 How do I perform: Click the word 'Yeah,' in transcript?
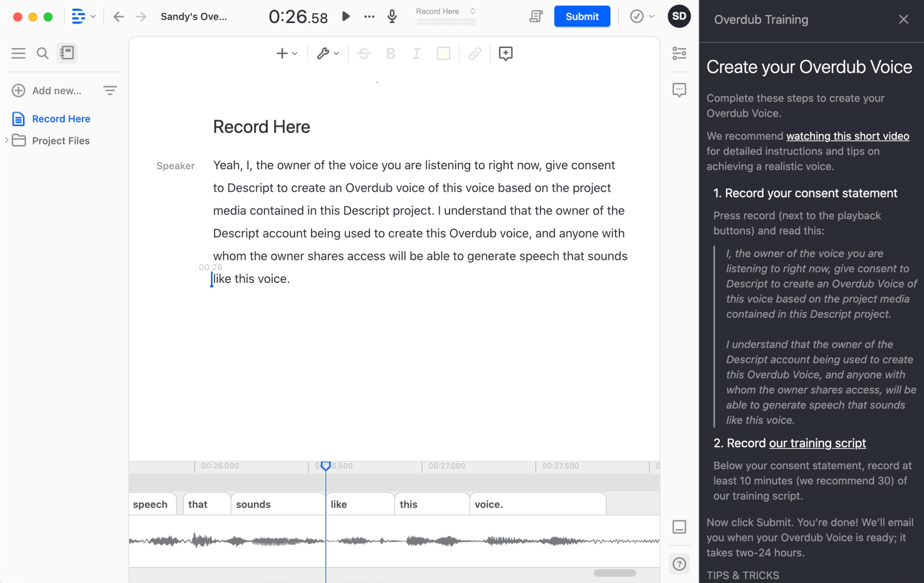(228, 165)
